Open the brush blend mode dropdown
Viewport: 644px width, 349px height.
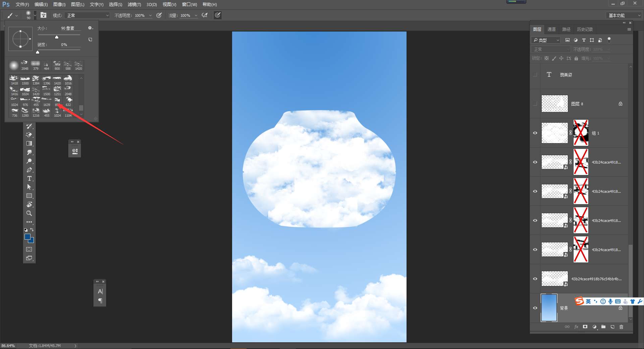pos(87,15)
